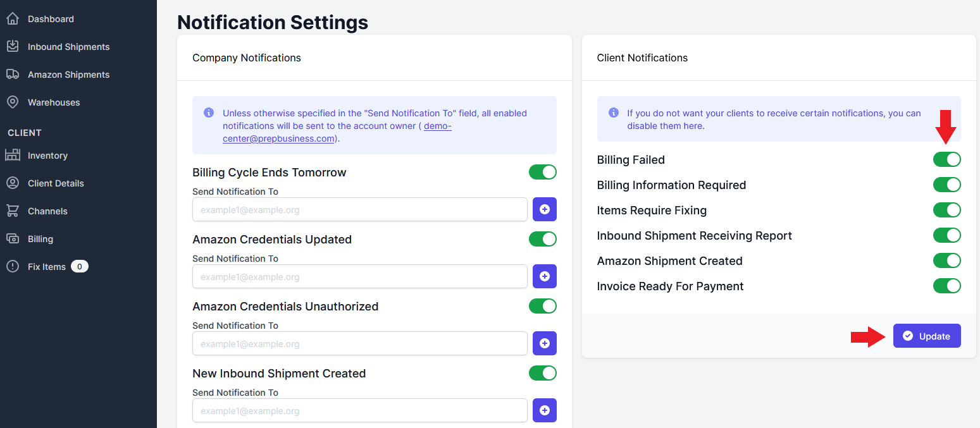Click the Dashboard home icon
This screenshot has height=428, width=980.
[13, 19]
